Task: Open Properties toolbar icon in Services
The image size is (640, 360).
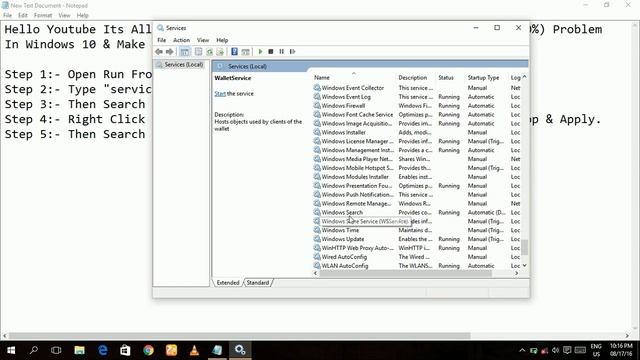Action: point(198,52)
